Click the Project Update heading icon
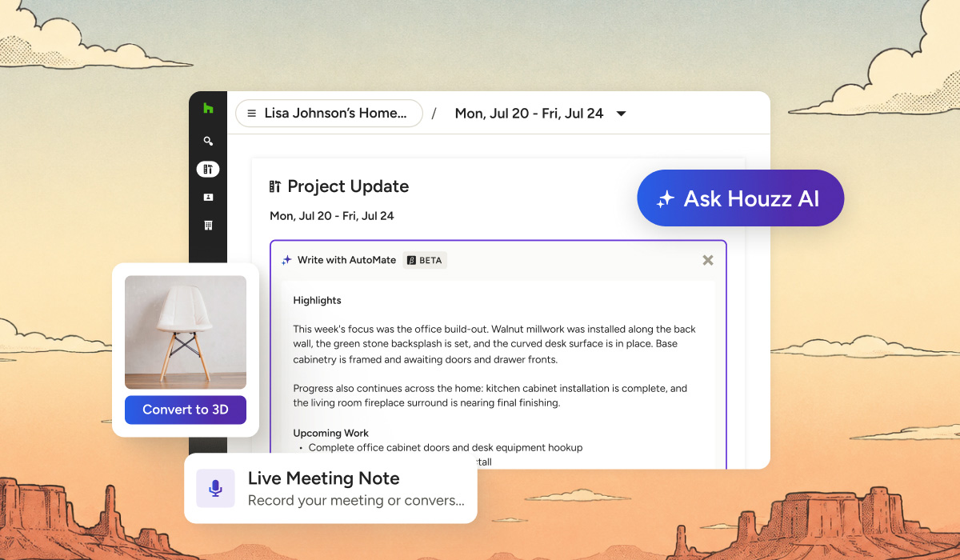The image size is (960, 560). (x=275, y=186)
